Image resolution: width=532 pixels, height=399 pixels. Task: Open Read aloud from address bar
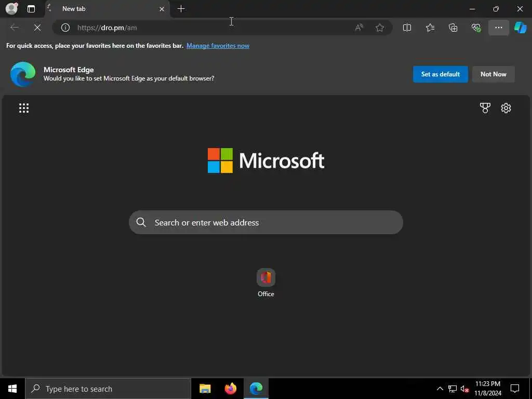pos(359,28)
